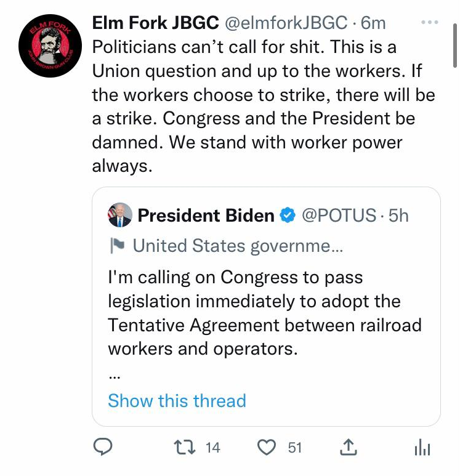View tweet analytics bar chart icon
The width and height of the screenshot is (460, 476).
point(422,448)
